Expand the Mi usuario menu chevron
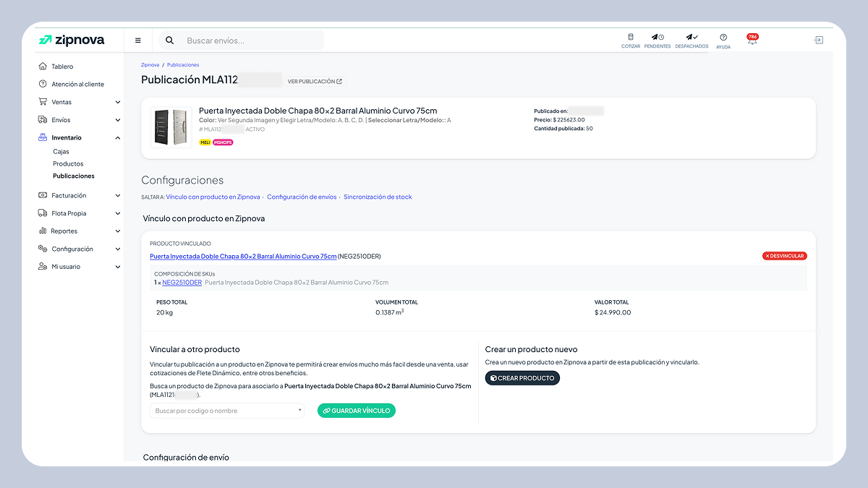The image size is (868, 488). [118, 267]
